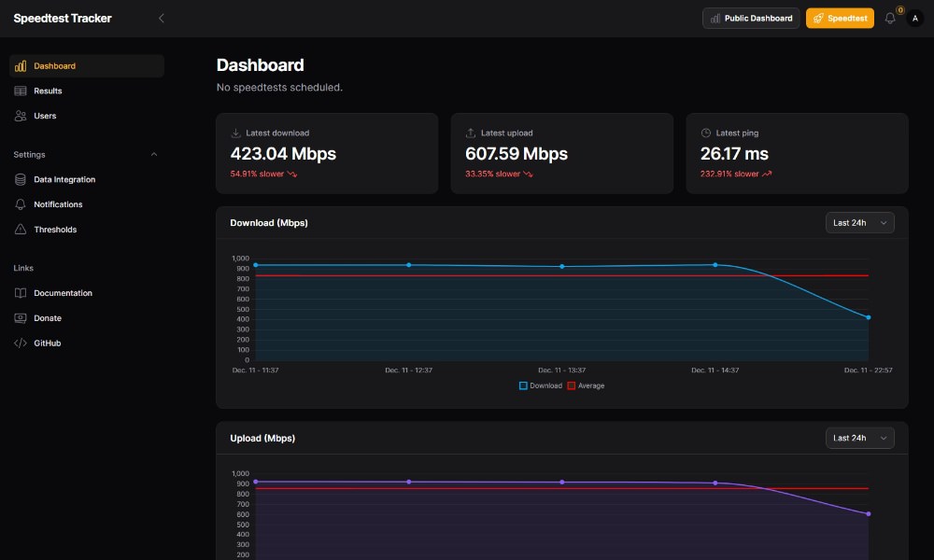Collapse the Settings section chevron
Screen dimensions: 934x560
(x=155, y=154)
